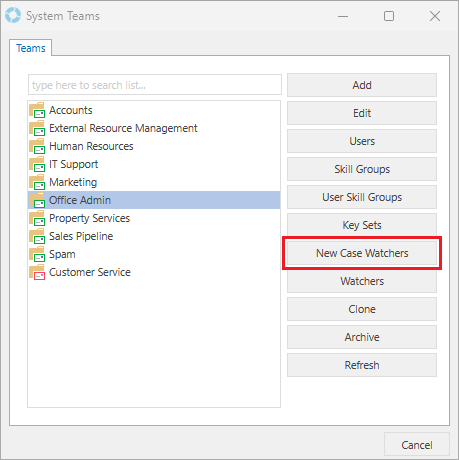
Task: Switch to the Teams tab
Action: tap(31, 48)
